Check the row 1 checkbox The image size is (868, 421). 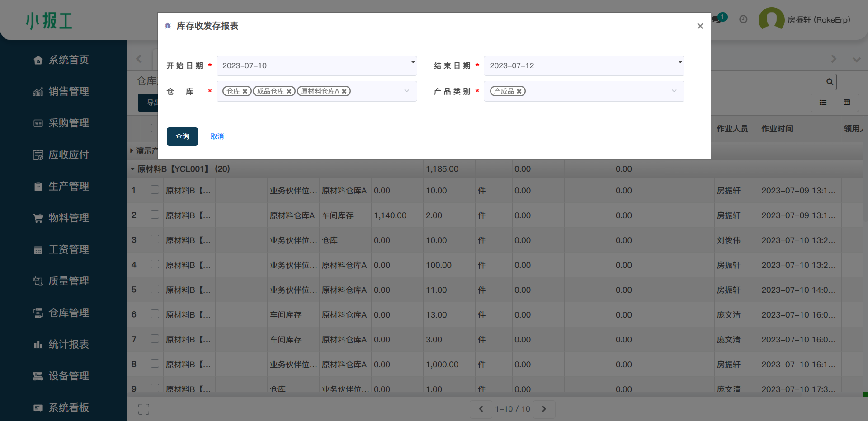pos(155,190)
